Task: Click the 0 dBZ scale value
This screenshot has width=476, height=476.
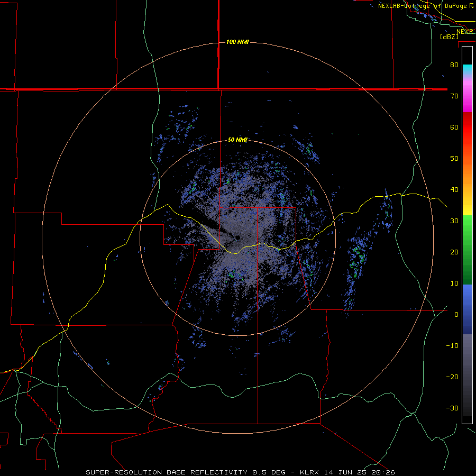Action: [456, 315]
